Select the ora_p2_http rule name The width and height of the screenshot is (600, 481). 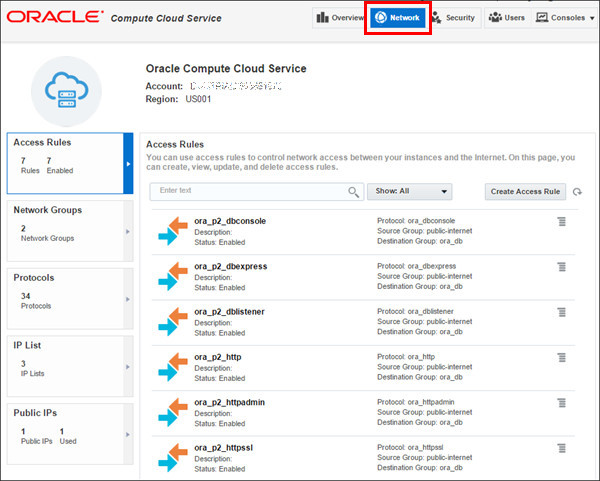218,357
